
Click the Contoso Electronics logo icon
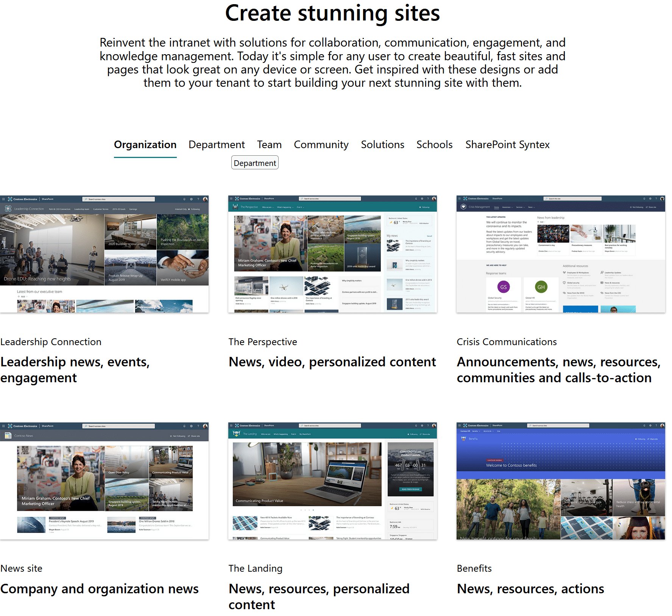coord(10,199)
